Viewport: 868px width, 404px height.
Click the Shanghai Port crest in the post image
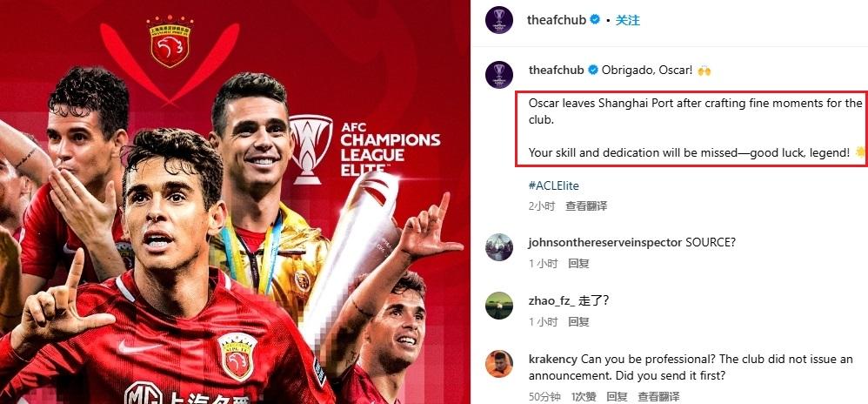coord(170,41)
